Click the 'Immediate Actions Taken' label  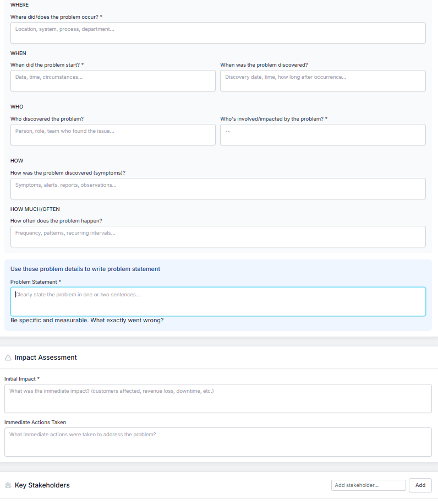(x=35, y=422)
